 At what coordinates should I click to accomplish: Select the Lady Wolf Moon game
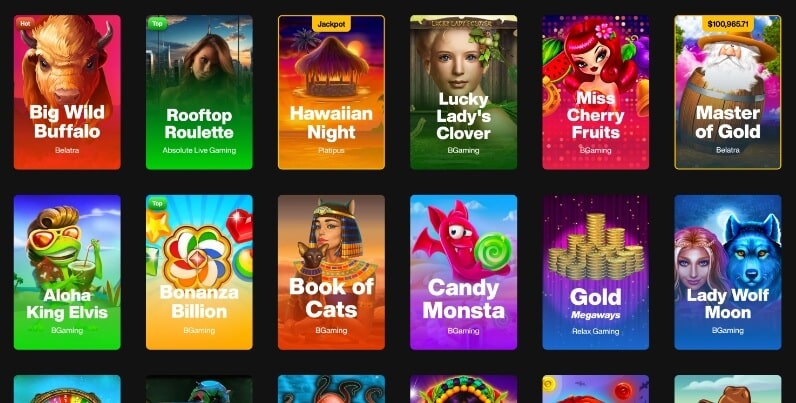727,273
